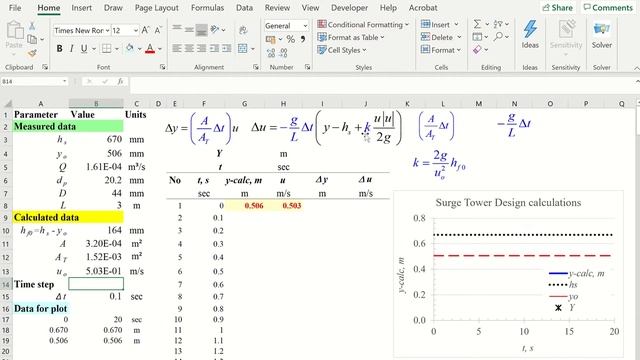Switch to the Developer tab
The width and height of the screenshot is (640, 360).
[x=349, y=8]
